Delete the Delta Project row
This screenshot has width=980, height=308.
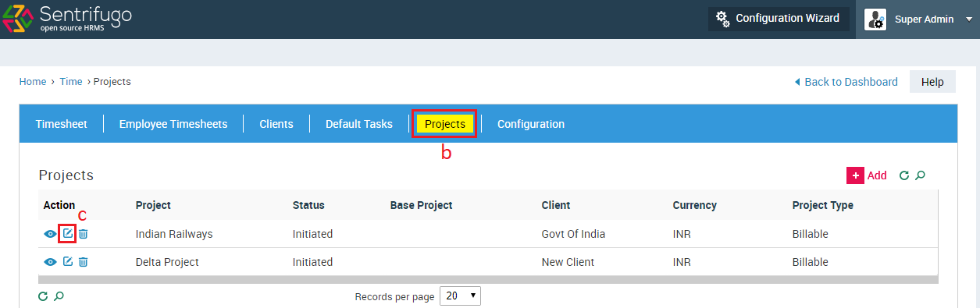click(84, 262)
